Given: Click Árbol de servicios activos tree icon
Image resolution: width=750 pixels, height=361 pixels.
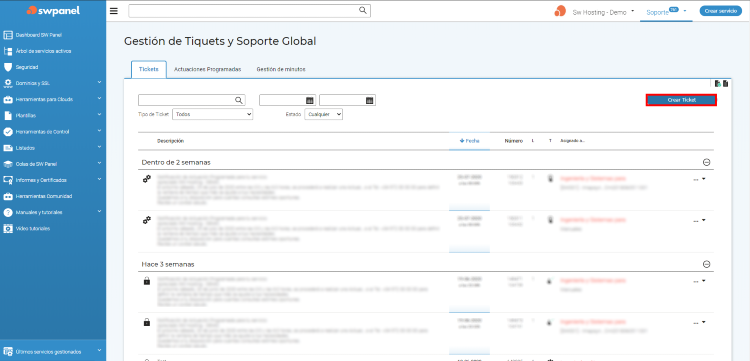Looking at the screenshot, I should pyautogui.click(x=8, y=51).
